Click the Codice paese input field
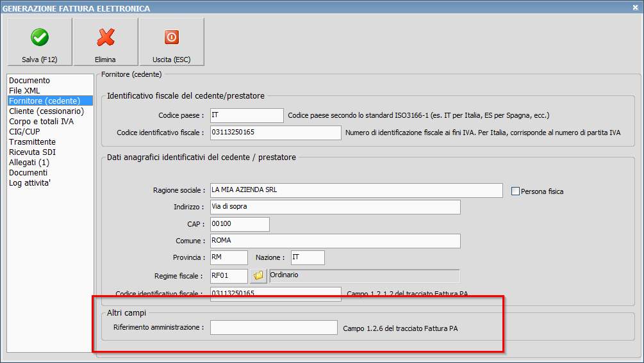 tap(247, 115)
